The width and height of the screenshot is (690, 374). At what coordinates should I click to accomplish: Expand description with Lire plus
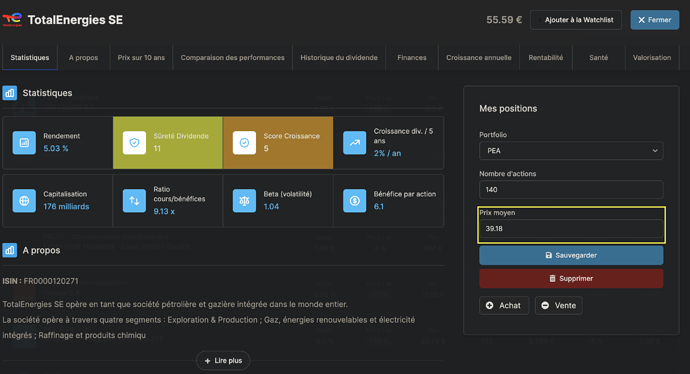(223, 360)
